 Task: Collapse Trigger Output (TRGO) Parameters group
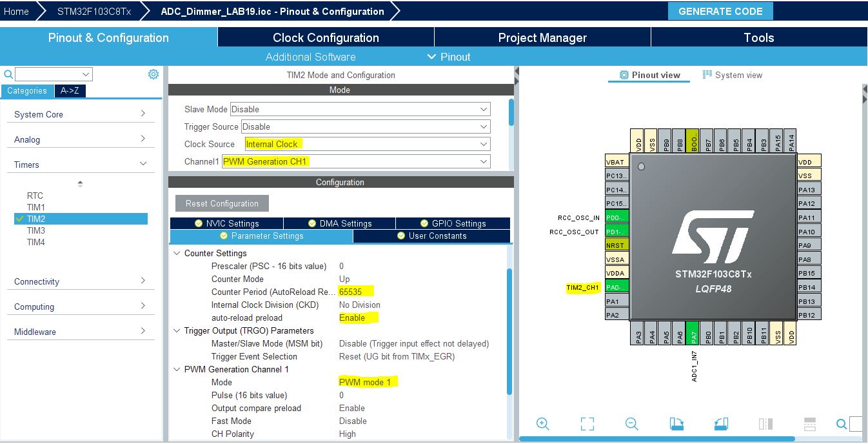click(177, 330)
